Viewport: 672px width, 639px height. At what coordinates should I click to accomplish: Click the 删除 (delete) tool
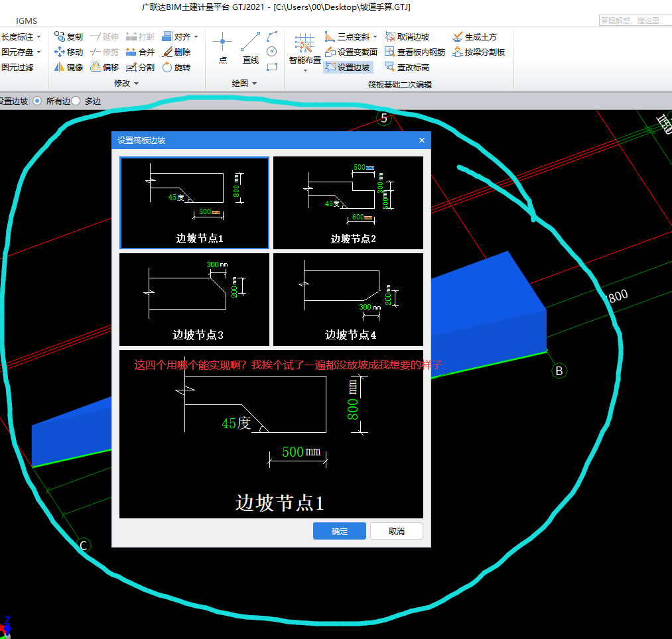pos(176,52)
